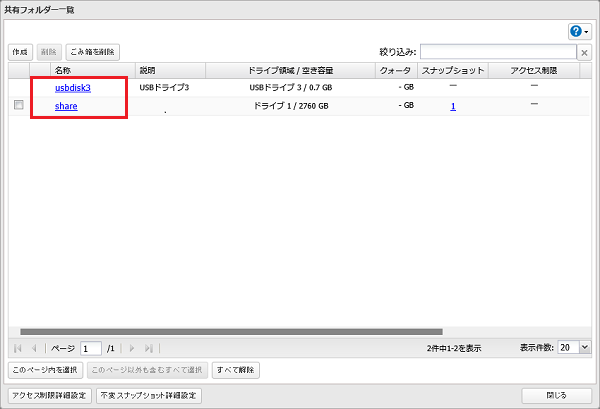Sort by the 説明 column header
Viewport: 600px width, 409px height.
[x=170, y=70]
